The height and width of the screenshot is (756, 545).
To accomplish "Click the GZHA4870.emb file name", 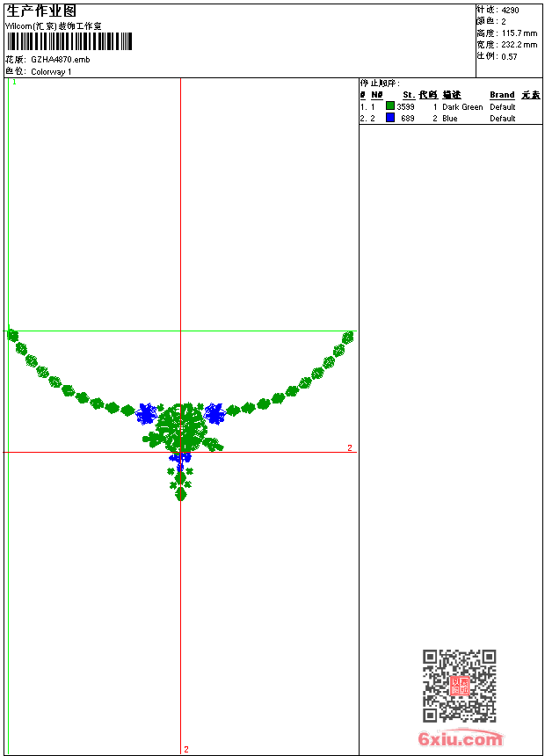I will pyautogui.click(x=60, y=60).
